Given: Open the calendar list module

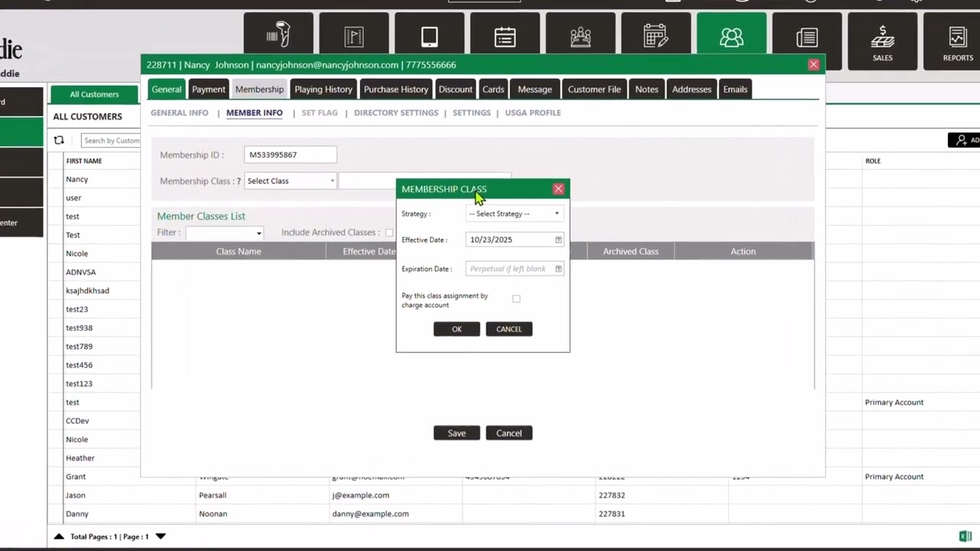Looking at the screenshot, I should (x=505, y=41).
